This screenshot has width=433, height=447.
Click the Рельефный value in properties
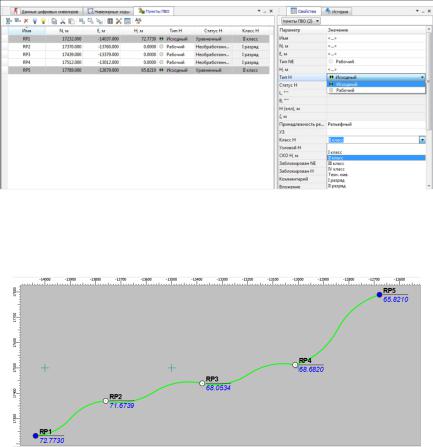point(340,124)
